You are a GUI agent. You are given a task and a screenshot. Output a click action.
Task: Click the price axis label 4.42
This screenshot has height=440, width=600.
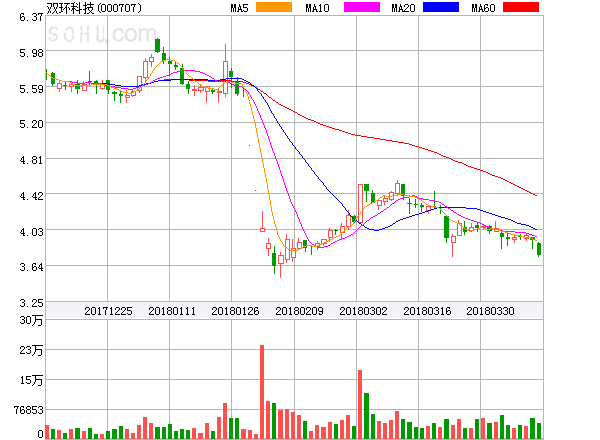31,196
